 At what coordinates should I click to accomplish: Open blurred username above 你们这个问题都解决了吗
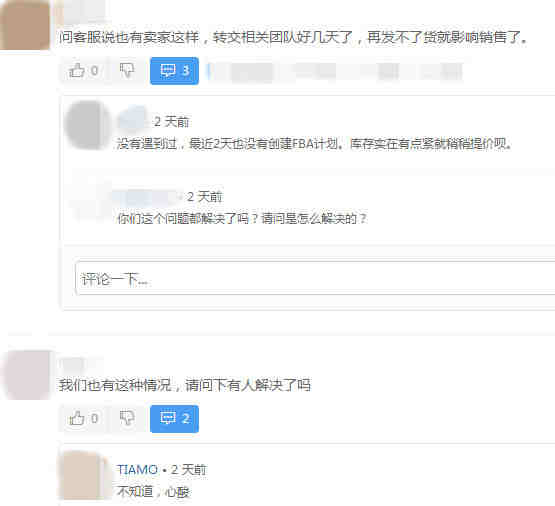(146, 196)
